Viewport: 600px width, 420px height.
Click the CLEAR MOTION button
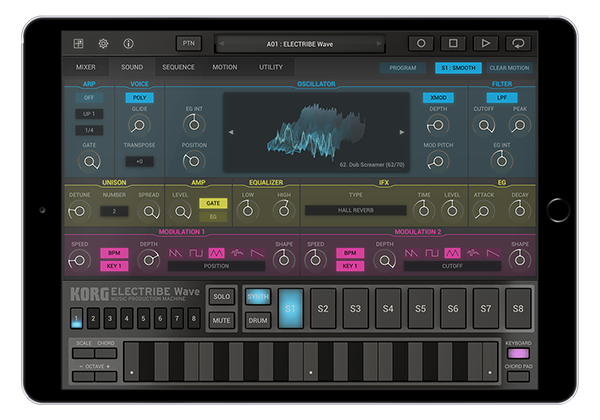509,68
